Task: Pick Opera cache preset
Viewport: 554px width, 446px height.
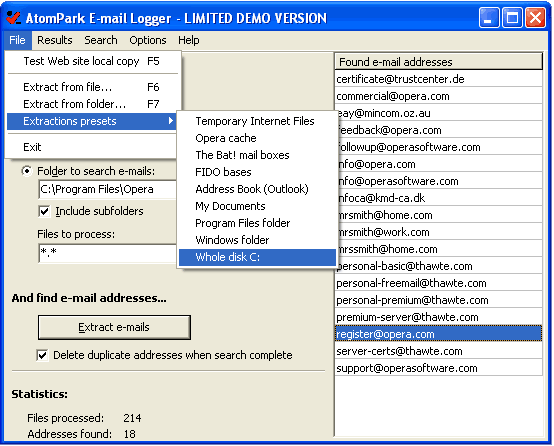Action: (257, 138)
